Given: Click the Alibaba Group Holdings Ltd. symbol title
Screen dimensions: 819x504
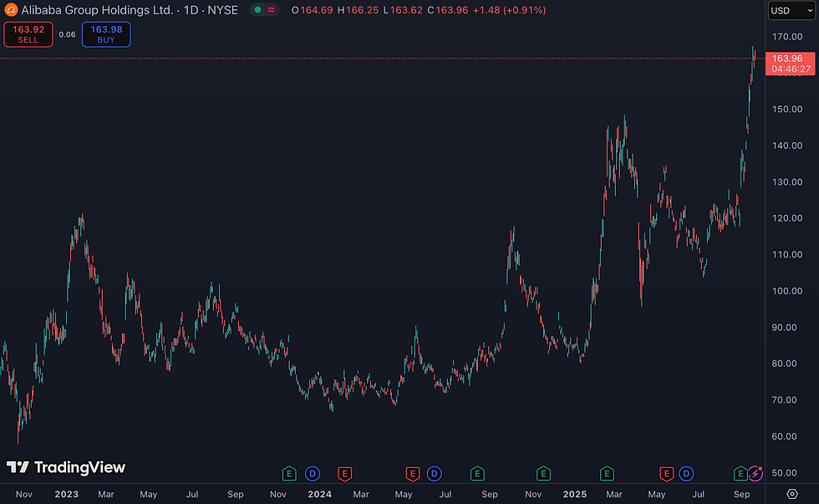Looking at the screenshot, I should pos(97,10).
